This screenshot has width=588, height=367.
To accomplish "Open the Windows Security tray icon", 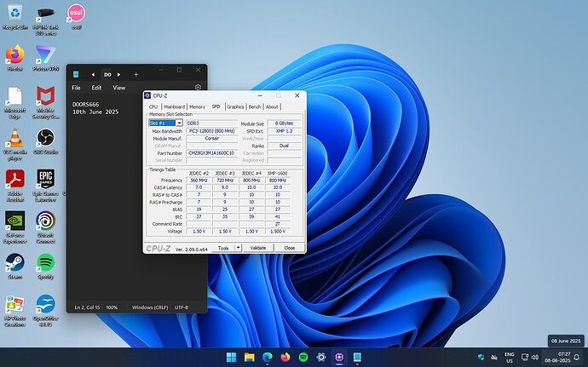I will pyautogui.click(x=481, y=358).
